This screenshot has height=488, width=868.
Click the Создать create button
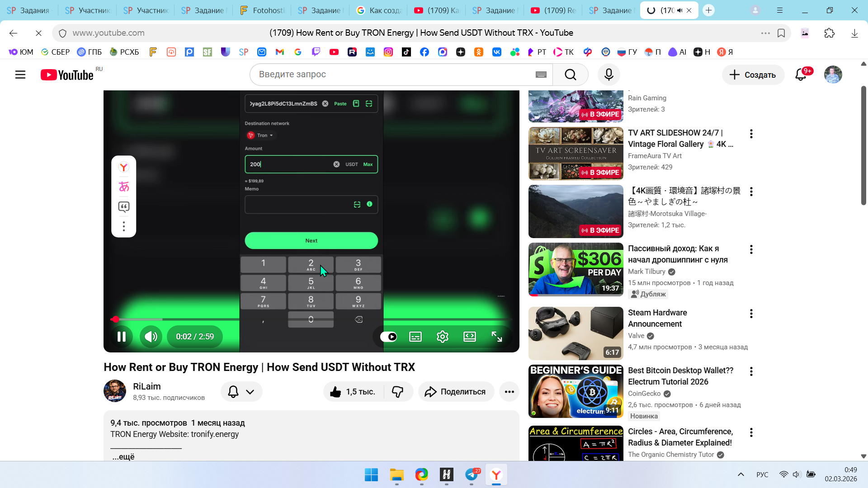[x=753, y=75]
